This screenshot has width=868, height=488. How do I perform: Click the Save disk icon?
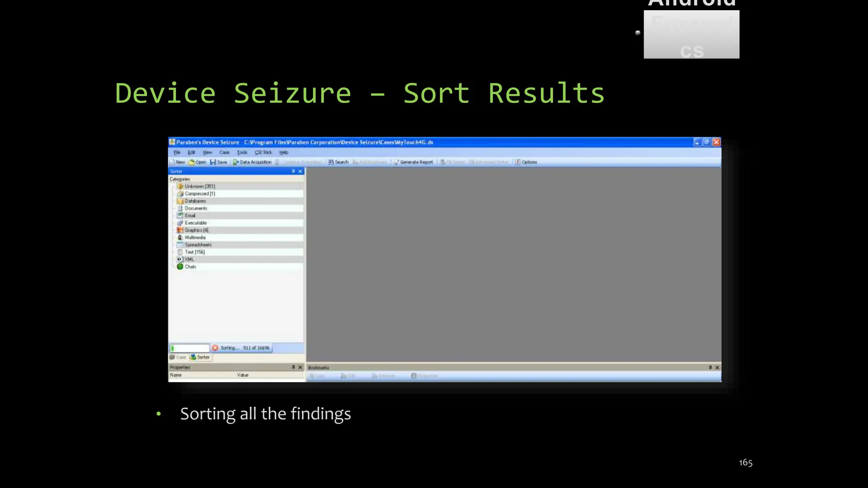point(213,162)
